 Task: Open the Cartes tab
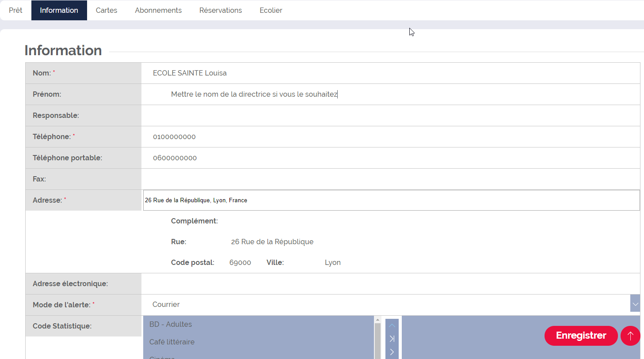click(x=107, y=10)
